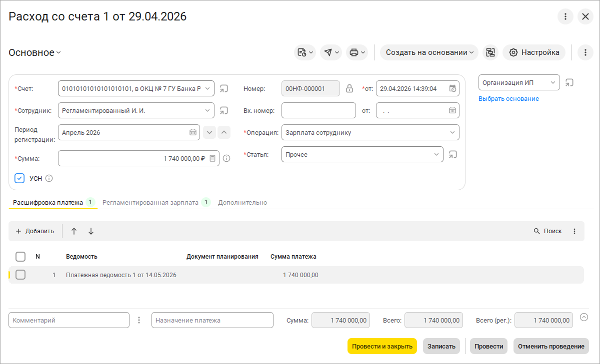
Task: Open the toolbar more-options three-dot menu
Action: [x=585, y=52]
